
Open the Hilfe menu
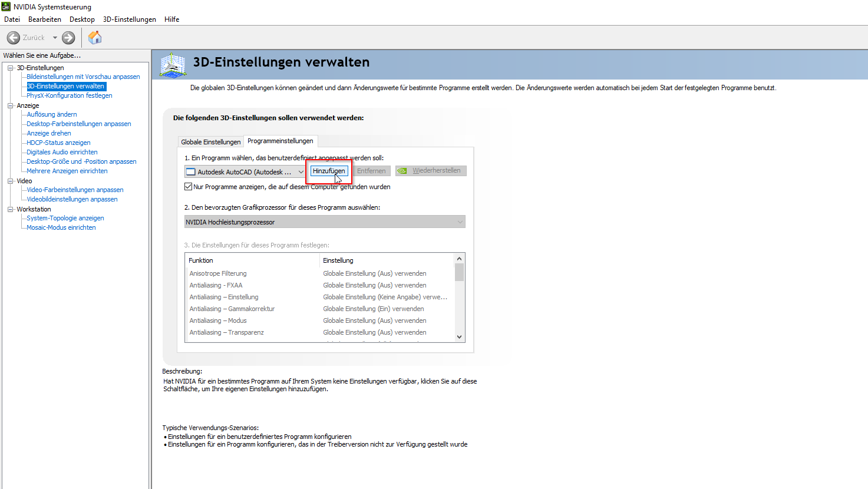coord(171,19)
